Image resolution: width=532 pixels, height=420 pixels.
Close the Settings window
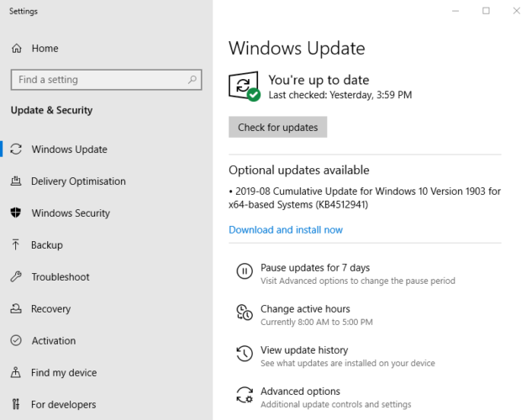click(516, 11)
